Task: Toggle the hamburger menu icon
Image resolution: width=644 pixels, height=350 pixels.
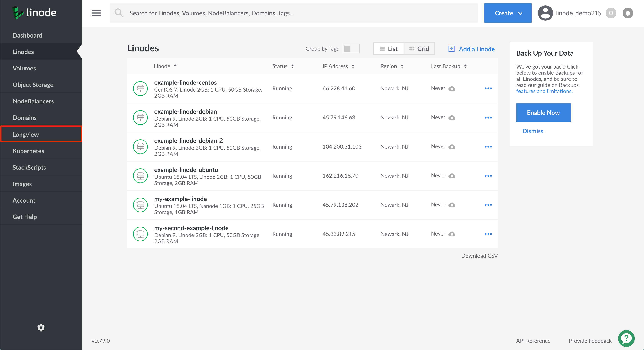Action: pyautogui.click(x=96, y=13)
